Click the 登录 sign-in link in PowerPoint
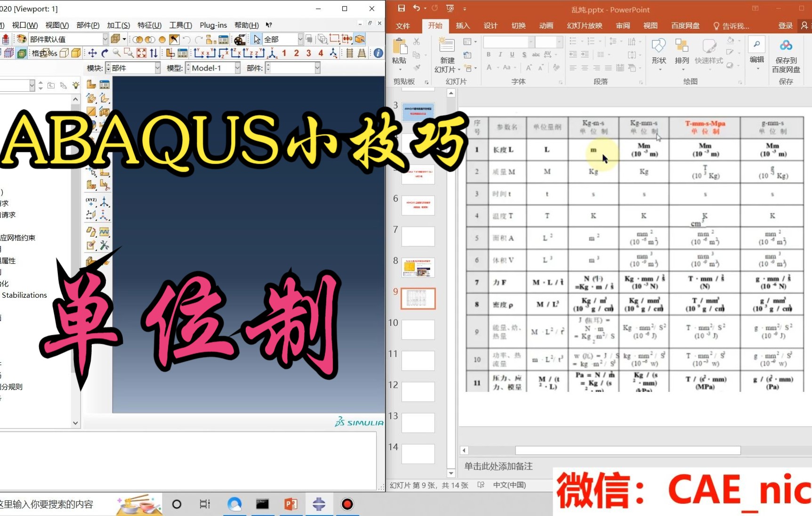This screenshot has height=516, width=812. click(785, 25)
